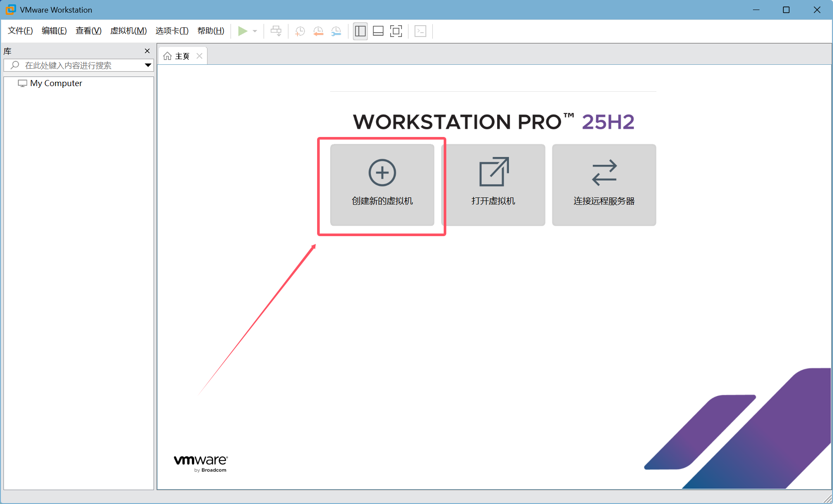Take a snapshot of the virtual machine
The width and height of the screenshot is (833, 504).
point(300,31)
